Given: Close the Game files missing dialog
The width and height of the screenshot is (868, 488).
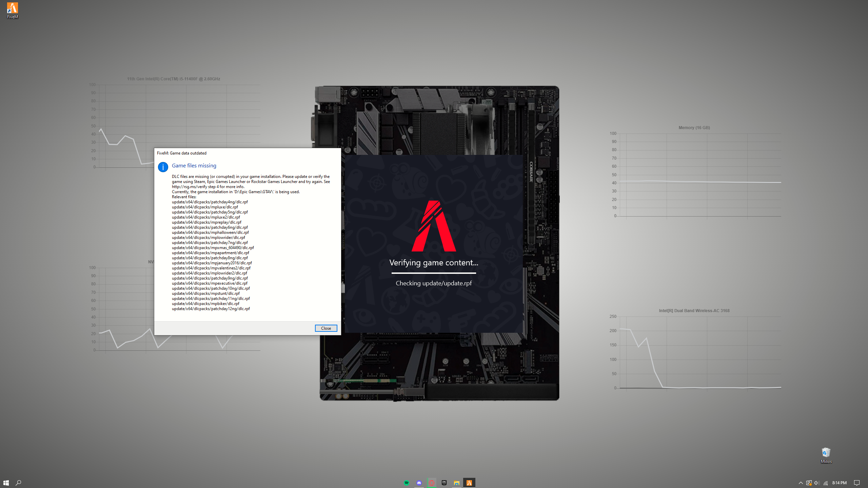Looking at the screenshot, I should click(326, 328).
